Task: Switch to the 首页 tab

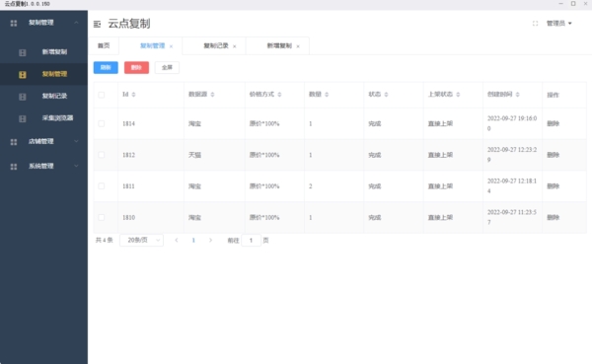Action: click(104, 45)
